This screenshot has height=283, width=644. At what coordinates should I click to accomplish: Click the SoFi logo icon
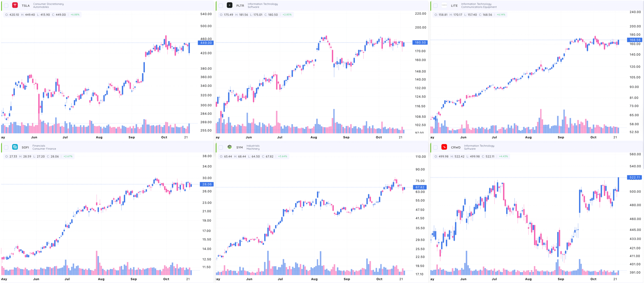pos(15,147)
